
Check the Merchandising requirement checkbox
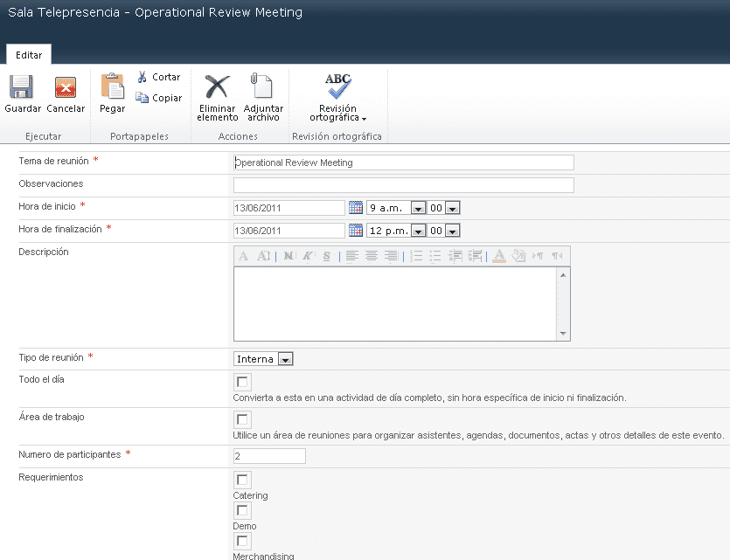click(x=242, y=541)
